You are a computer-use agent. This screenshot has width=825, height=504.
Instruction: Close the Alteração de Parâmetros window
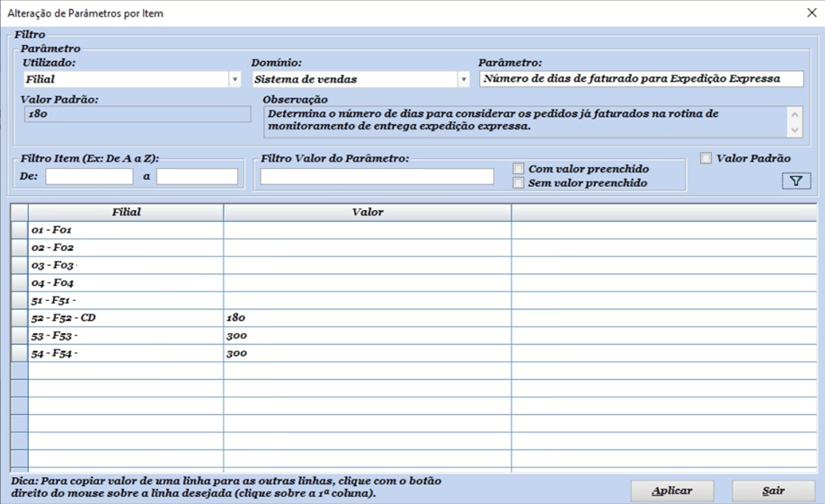(x=811, y=13)
